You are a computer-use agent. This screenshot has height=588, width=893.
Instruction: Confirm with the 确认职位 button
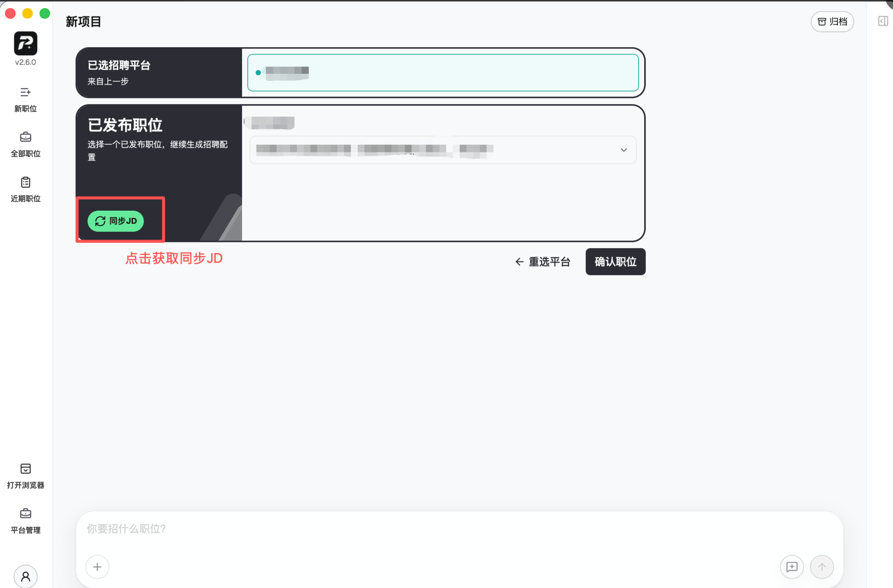[x=615, y=261]
